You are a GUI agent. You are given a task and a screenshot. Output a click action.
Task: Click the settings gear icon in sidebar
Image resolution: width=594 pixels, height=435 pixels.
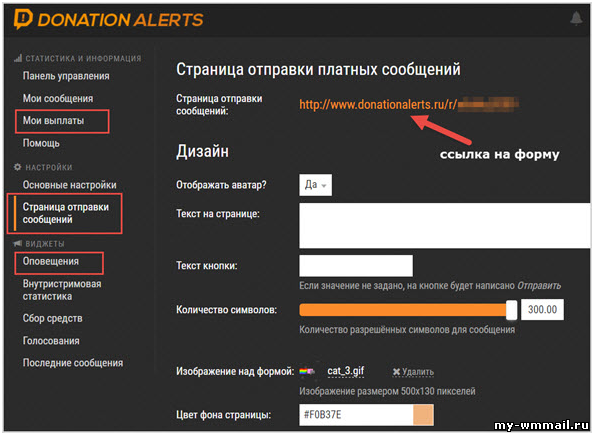click(17, 167)
